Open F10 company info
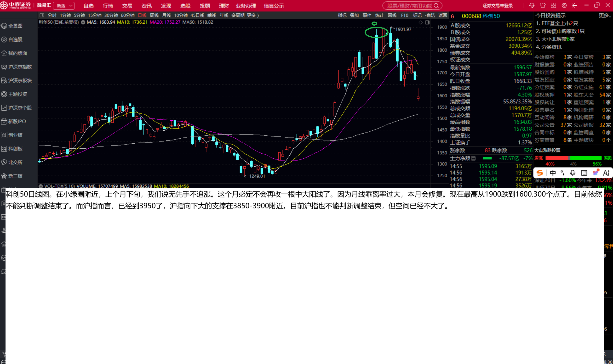Viewport: 613px width, 364px height. point(405,15)
